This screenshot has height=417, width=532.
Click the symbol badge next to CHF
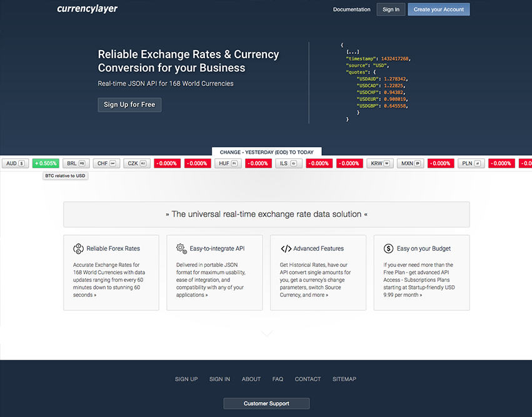[113, 164]
